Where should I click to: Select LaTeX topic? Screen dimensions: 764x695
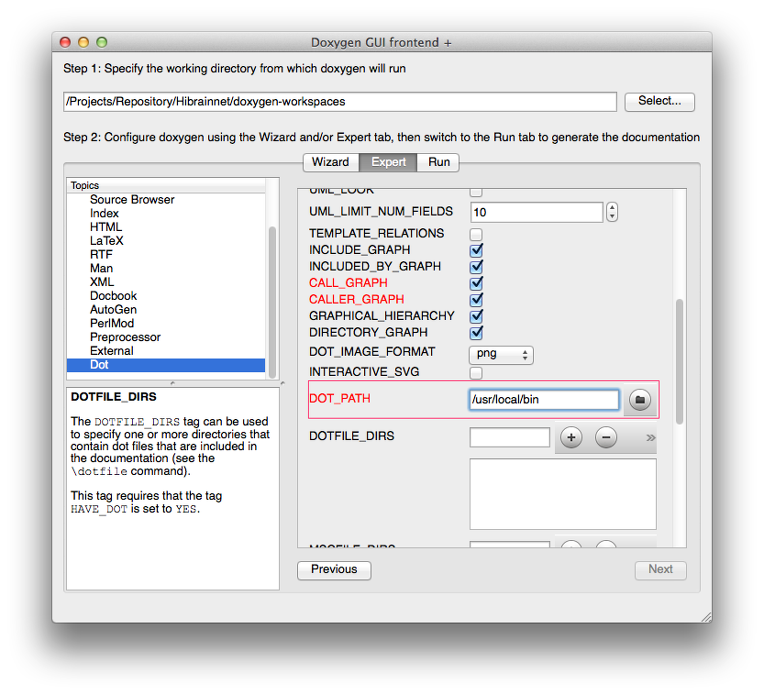click(x=107, y=241)
